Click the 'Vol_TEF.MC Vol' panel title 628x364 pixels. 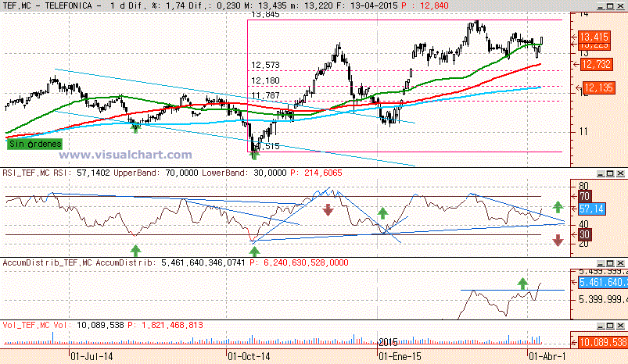click(x=37, y=325)
